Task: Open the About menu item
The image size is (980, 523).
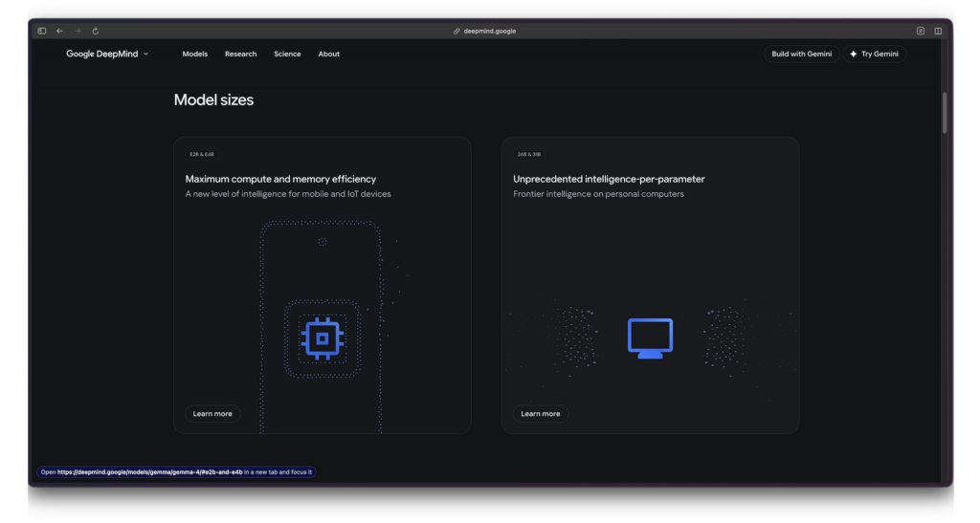Action: click(329, 54)
